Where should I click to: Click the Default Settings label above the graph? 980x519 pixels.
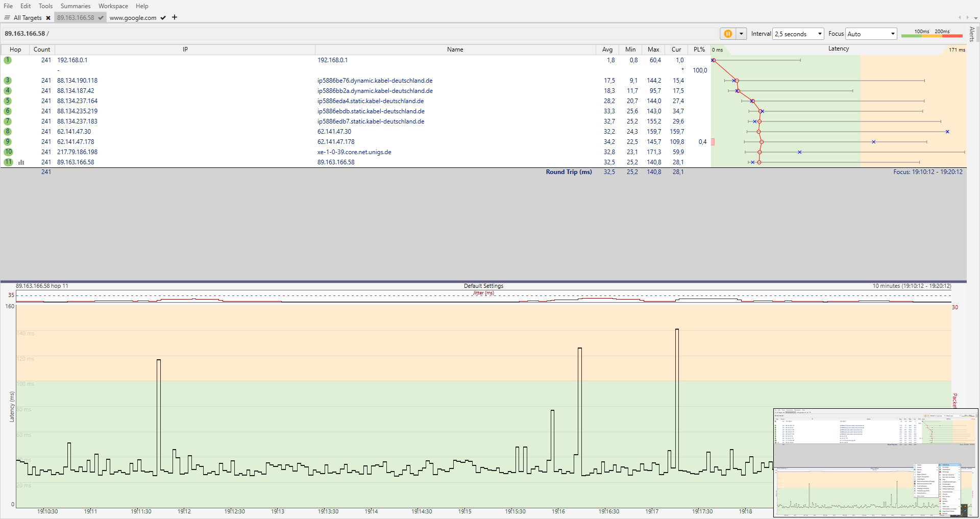(x=483, y=286)
